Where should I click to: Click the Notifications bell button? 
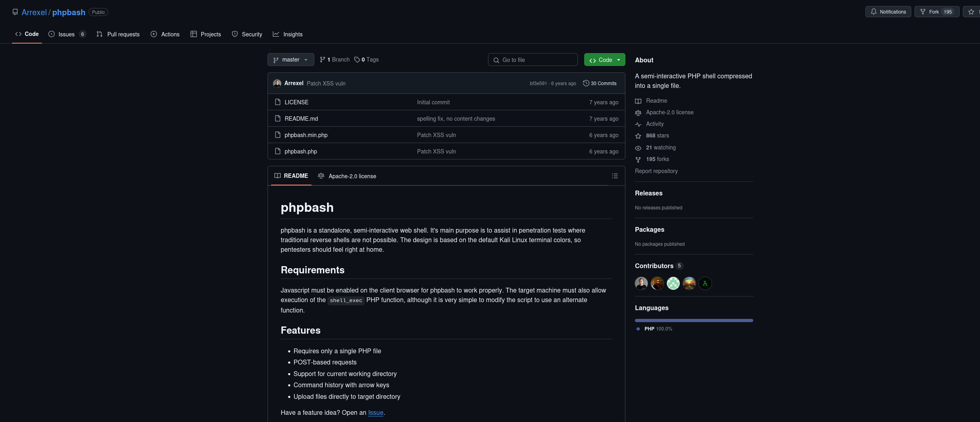tap(888, 12)
